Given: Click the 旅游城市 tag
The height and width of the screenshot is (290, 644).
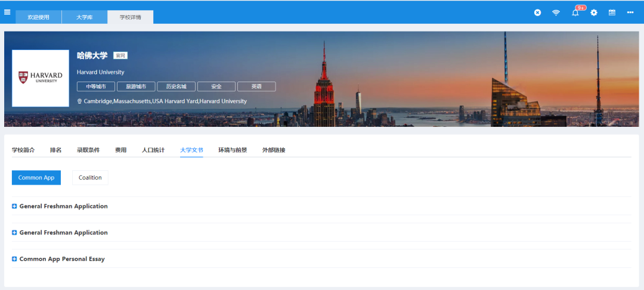Looking at the screenshot, I should tap(136, 86).
